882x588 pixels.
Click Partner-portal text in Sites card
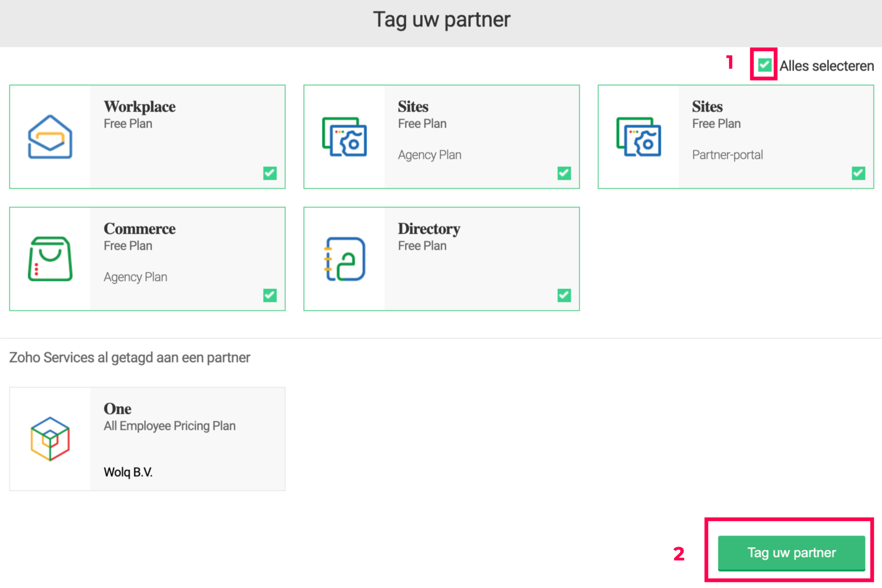(727, 155)
